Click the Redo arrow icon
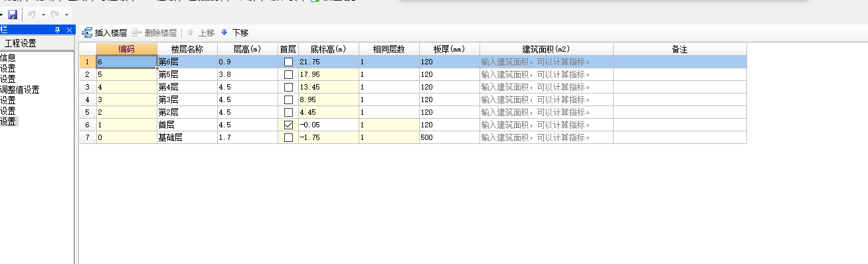868x264 pixels. coord(55,14)
